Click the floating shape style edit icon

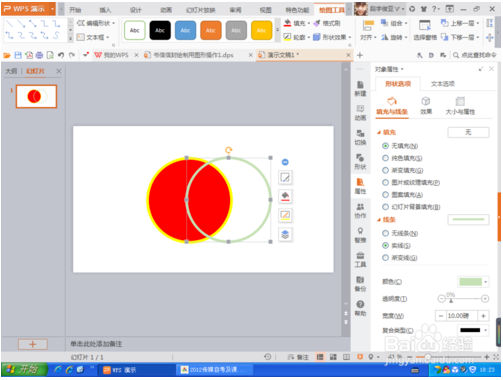(x=285, y=177)
